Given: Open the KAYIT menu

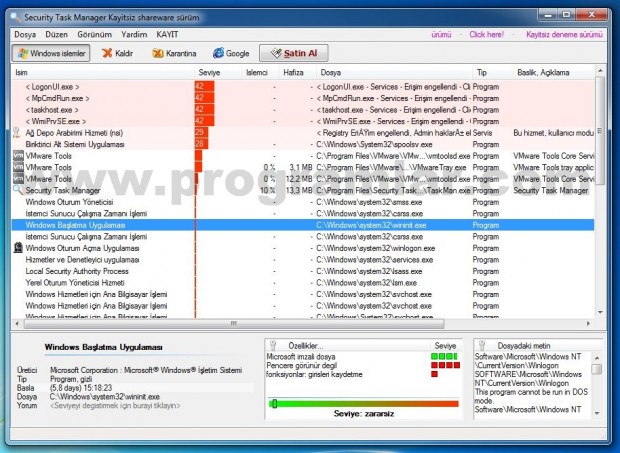Looking at the screenshot, I should tap(167, 34).
